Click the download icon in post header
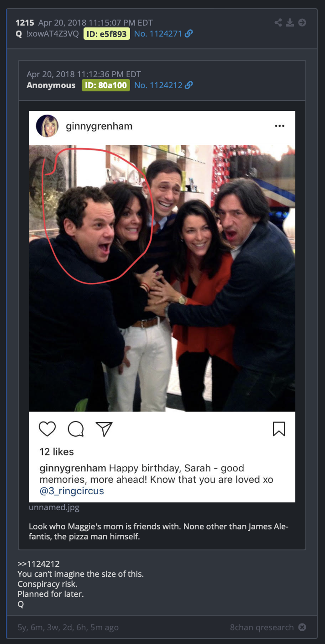The image size is (325, 644). click(x=290, y=22)
